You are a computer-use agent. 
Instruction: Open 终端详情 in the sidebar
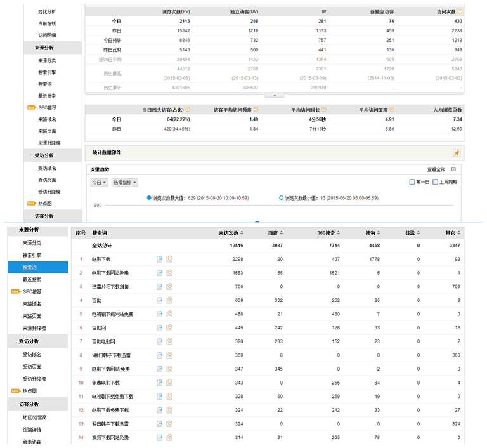click(x=32, y=430)
